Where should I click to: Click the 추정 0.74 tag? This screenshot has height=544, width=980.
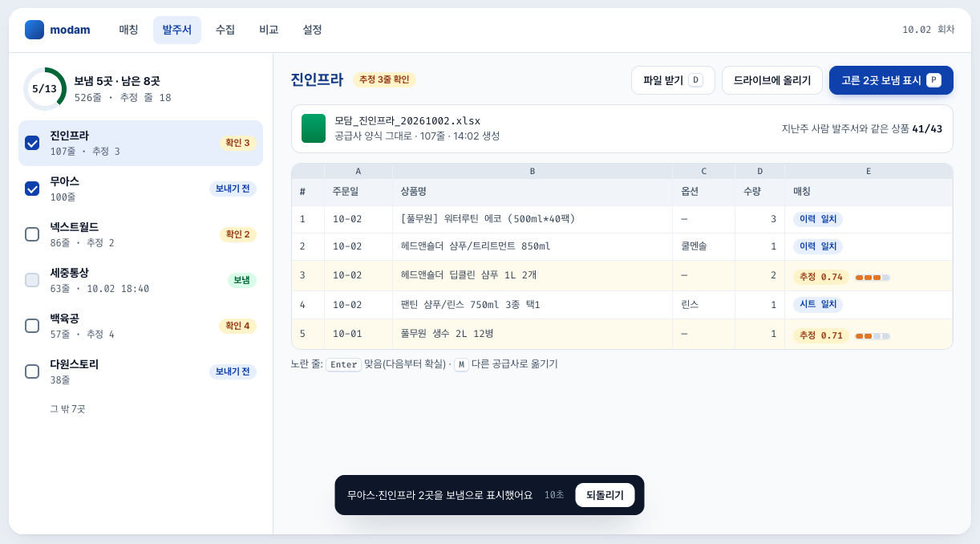pos(821,277)
